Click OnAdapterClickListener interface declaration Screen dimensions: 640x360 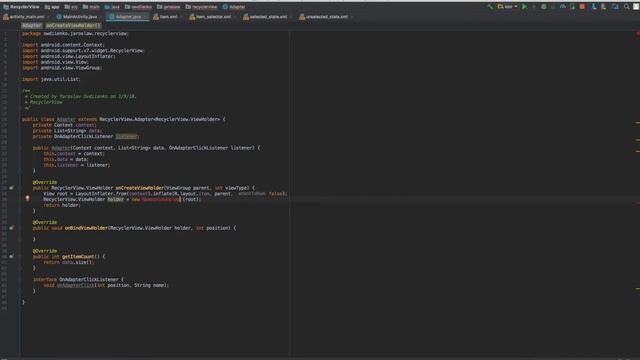coord(89,279)
